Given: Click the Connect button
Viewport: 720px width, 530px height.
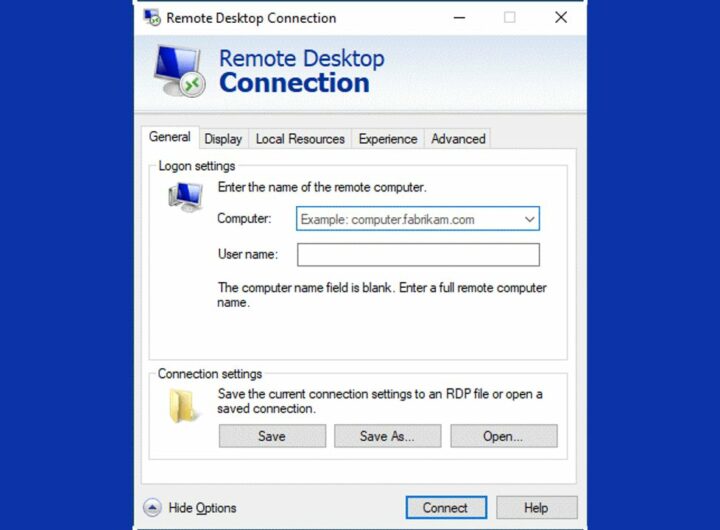Looking at the screenshot, I should pyautogui.click(x=446, y=507).
